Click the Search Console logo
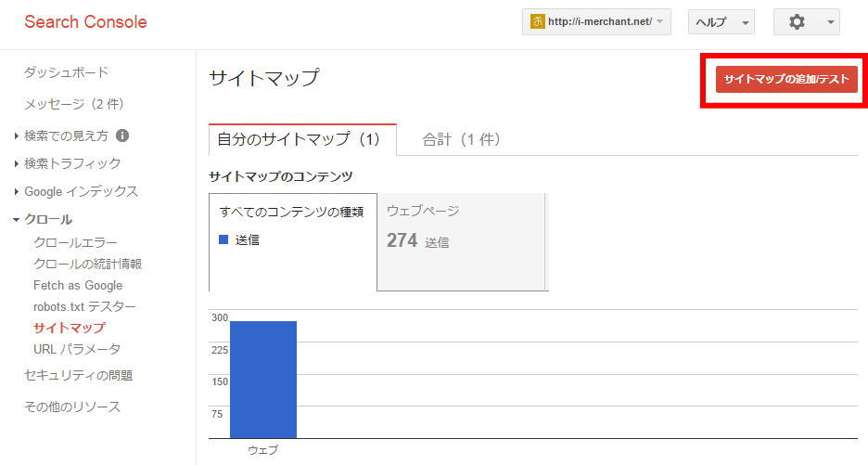This screenshot has height=465, width=868. pyautogui.click(x=85, y=22)
